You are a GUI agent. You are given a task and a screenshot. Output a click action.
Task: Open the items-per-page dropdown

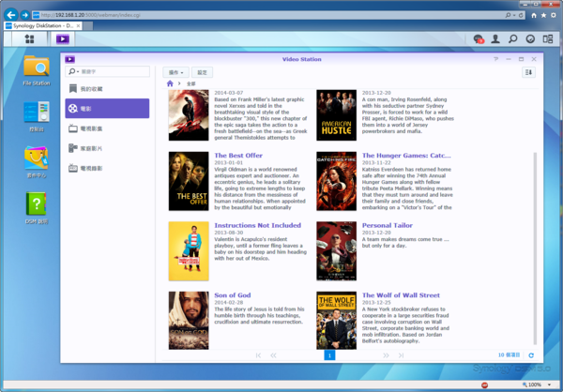click(x=514, y=355)
